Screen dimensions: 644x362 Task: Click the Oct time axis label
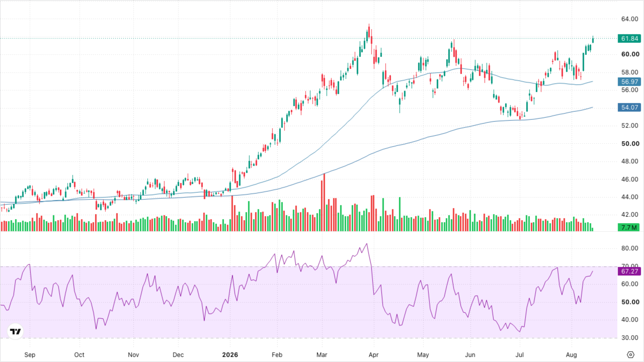[x=79, y=355]
